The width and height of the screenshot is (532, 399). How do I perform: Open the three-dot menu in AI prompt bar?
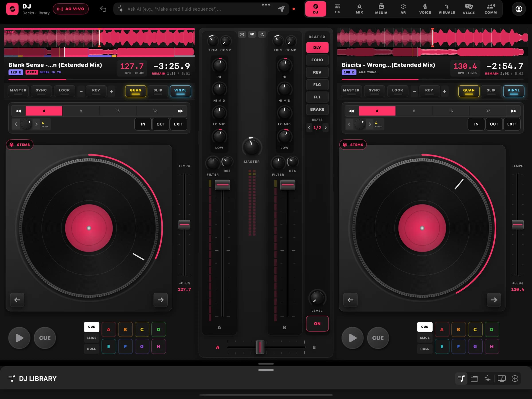pyautogui.click(x=266, y=5)
